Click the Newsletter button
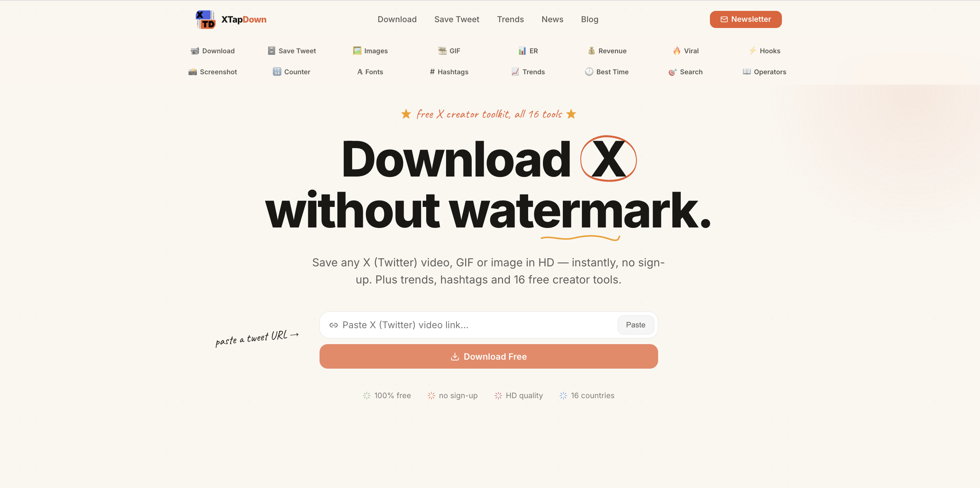This screenshot has height=488, width=980. [x=746, y=19]
